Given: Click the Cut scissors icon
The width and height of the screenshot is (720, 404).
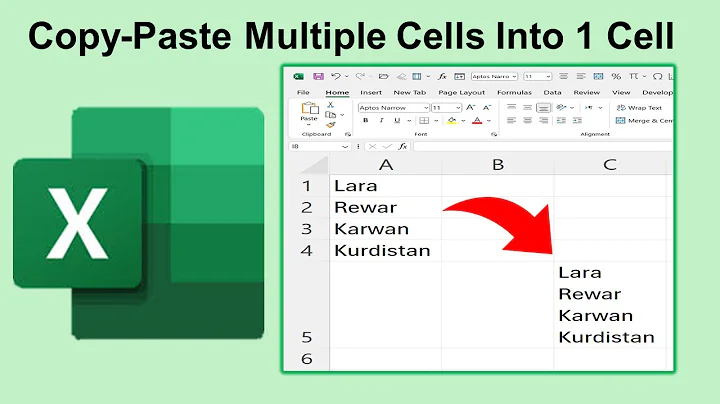Looking at the screenshot, I should [330, 105].
